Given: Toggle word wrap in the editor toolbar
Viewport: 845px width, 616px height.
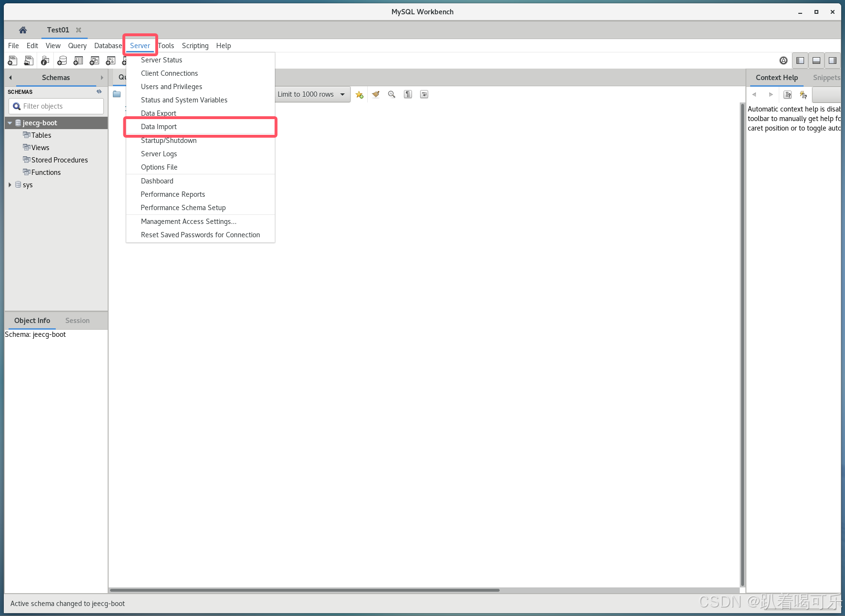Looking at the screenshot, I should click(424, 94).
